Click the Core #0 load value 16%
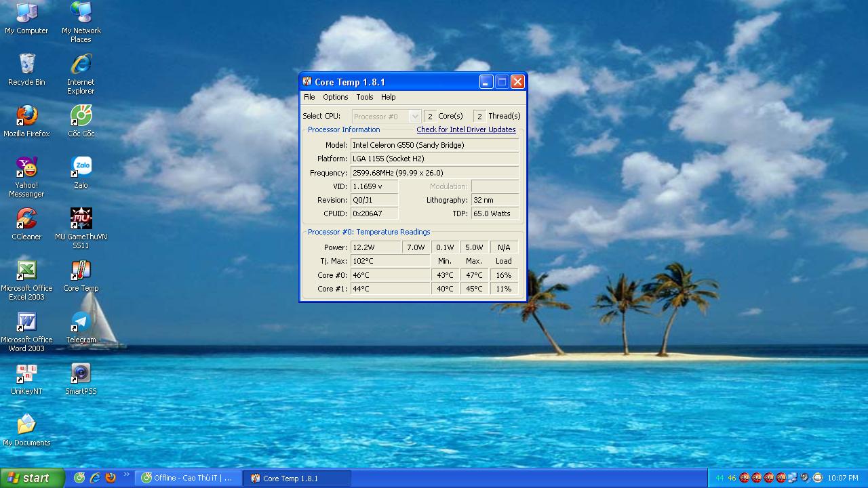 [504, 275]
